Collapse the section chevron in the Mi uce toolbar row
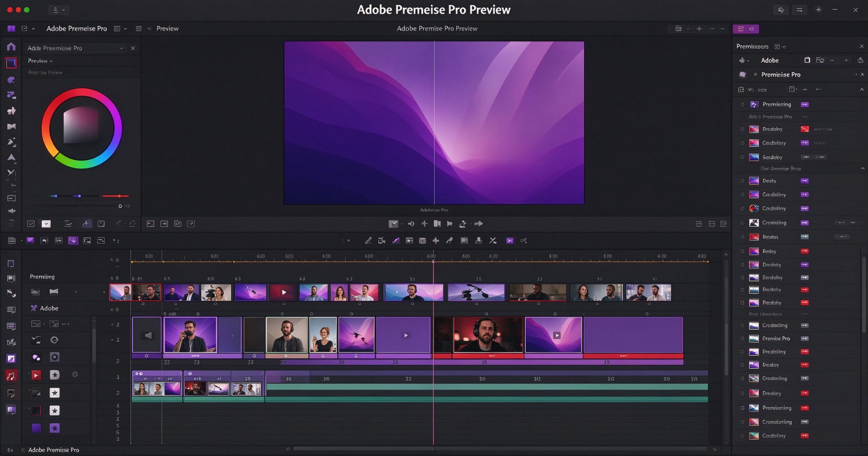Viewport: 868px width, 456px height. 862,90
